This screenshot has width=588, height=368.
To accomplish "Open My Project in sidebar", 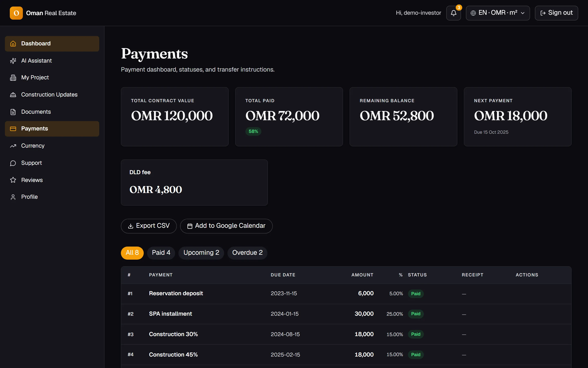I will point(52,78).
